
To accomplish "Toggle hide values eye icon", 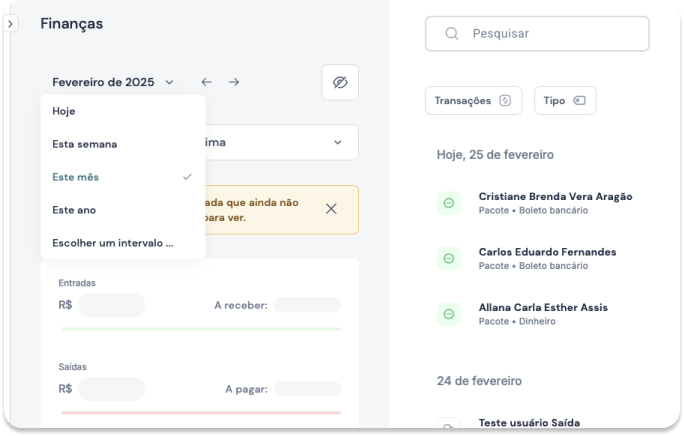I will 340,82.
